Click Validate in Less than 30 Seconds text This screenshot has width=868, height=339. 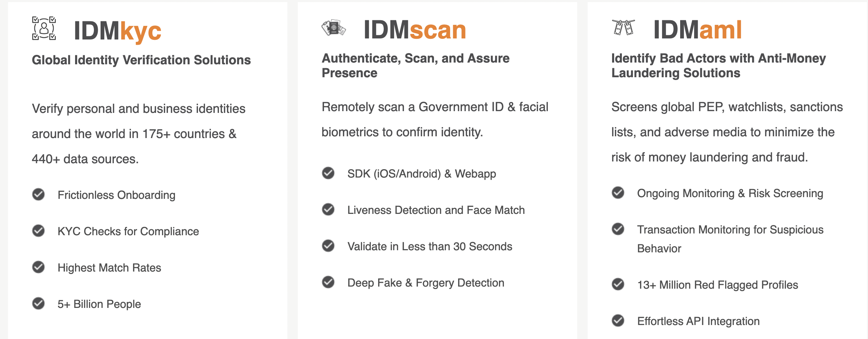pos(429,246)
